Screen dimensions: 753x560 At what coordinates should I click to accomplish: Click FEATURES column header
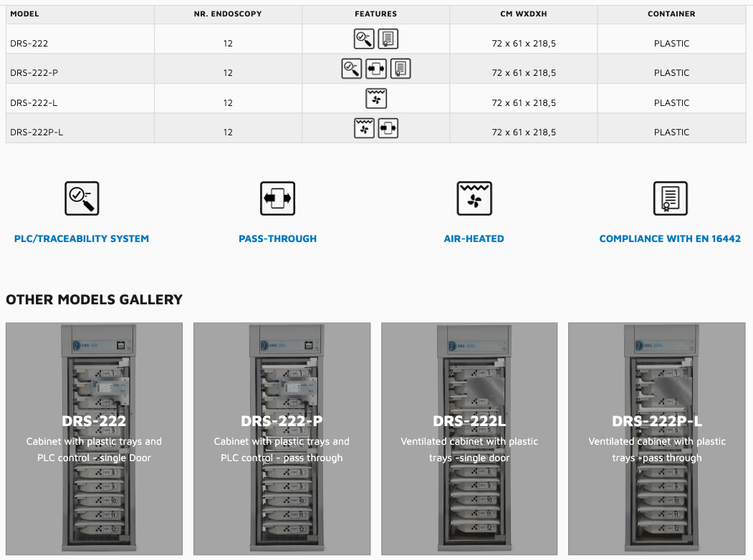pyautogui.click(x=376, y=14)
